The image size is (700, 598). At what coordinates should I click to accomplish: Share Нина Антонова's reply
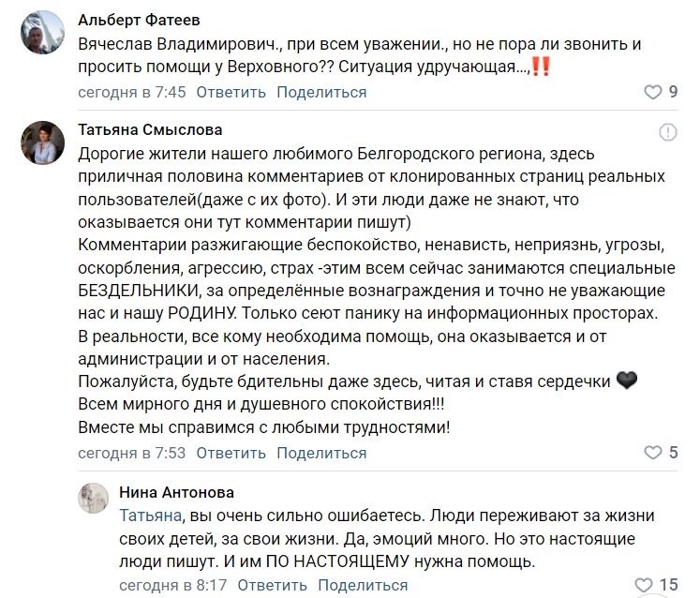(x=363, y=585)
